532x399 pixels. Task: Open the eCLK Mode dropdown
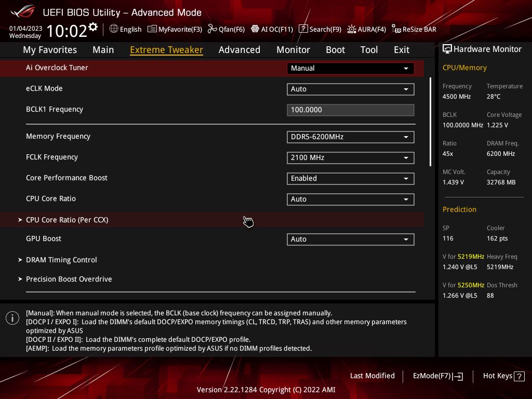351,89
